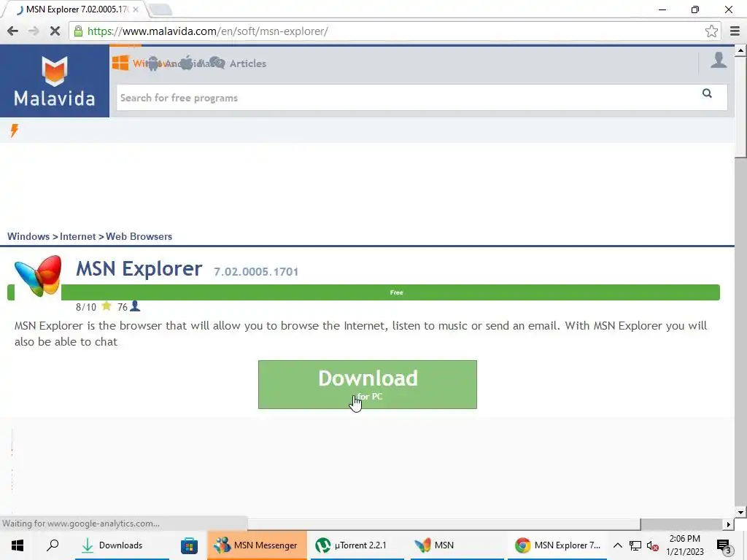
Task: Open the notification center icon
Action: 724,547
